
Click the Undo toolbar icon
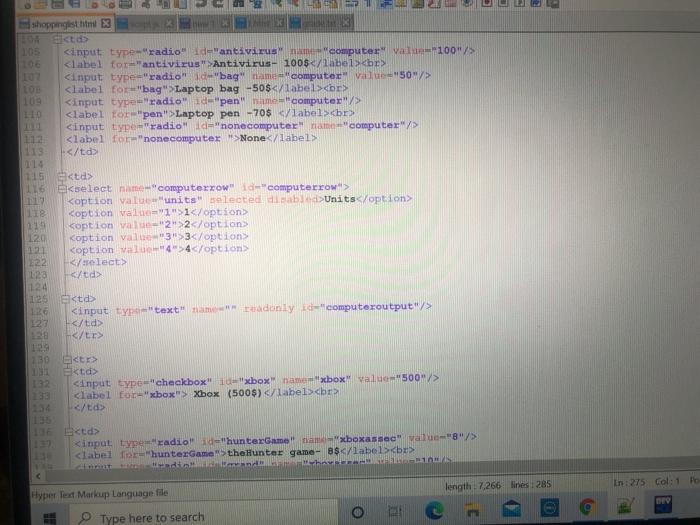coord(202,4)
